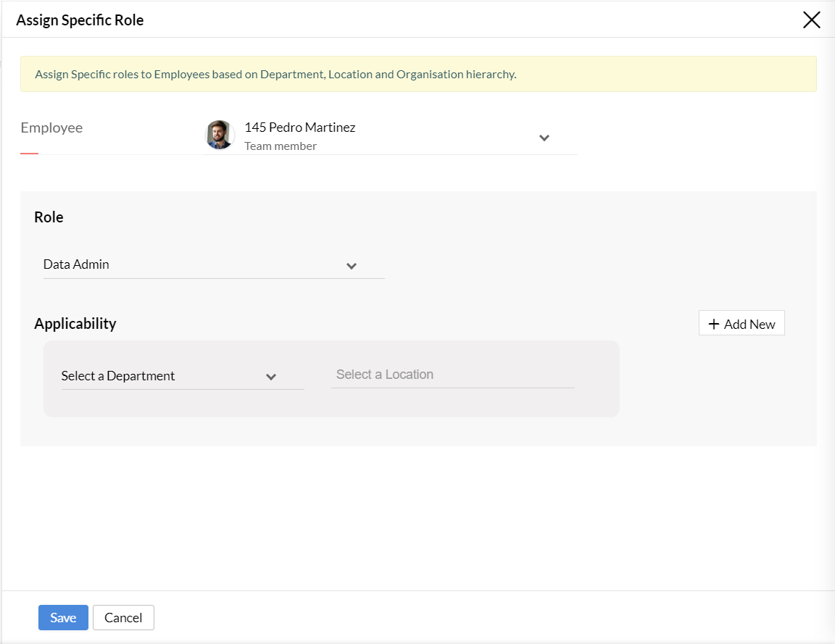Image resolution: width=835 pixels, height=644 pixels.
Task: Save the role assignment
Action: pyautogui.click(x=63, y=617)
